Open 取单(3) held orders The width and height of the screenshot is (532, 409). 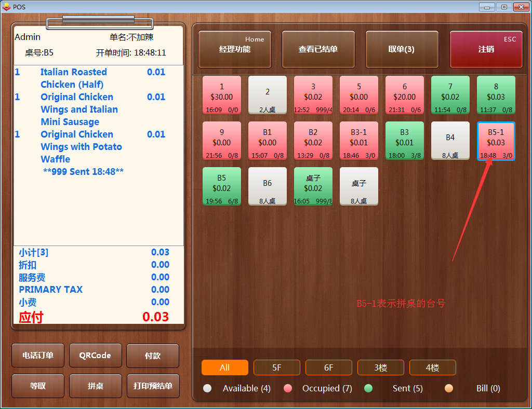coord(402,49)
